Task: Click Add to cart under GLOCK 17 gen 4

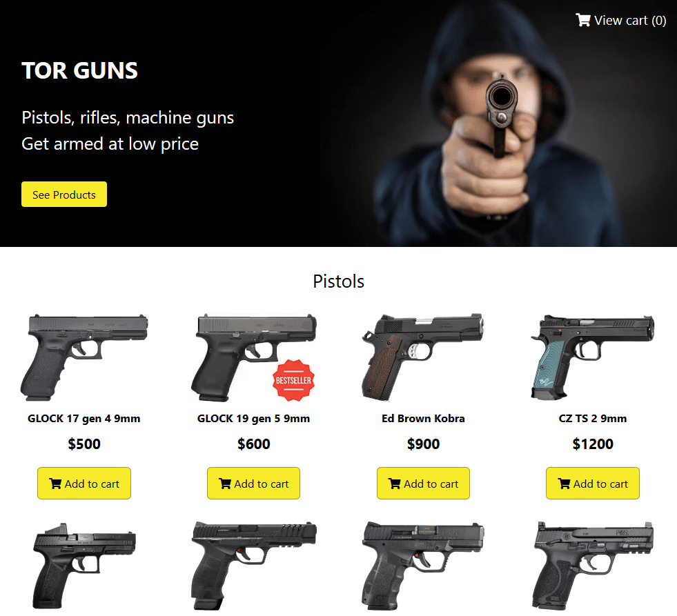Action: point(84,484)
